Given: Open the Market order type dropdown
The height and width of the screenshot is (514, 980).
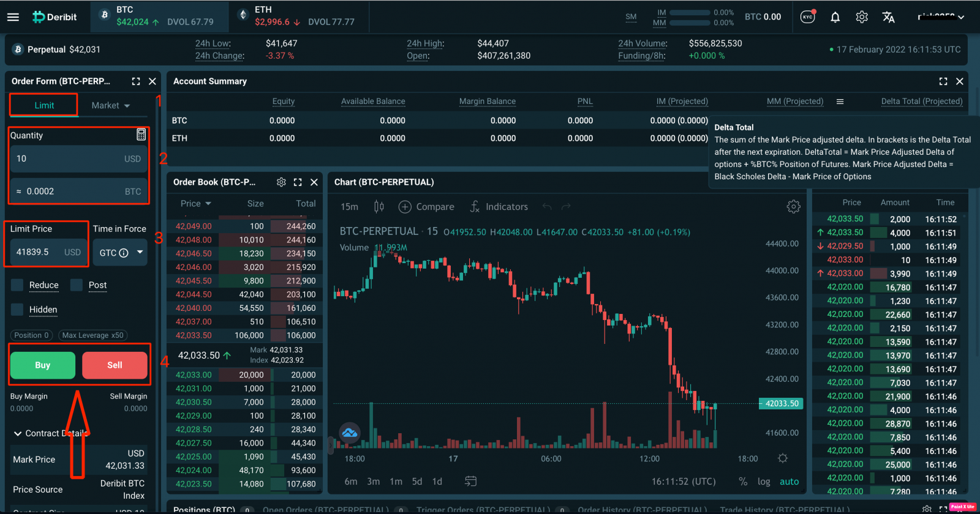Looking at the screenshot, I should pos(111,105).
